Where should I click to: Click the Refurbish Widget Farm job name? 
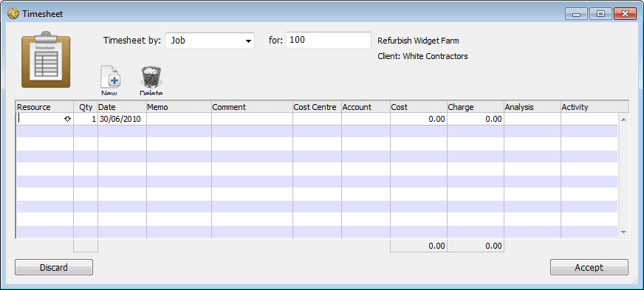(418, 41)
